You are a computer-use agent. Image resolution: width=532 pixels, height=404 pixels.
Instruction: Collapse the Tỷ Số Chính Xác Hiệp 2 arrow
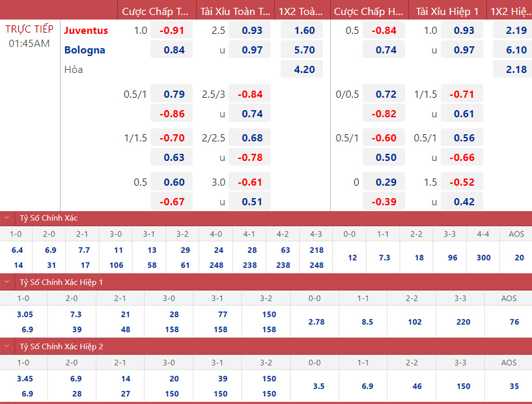point(7,347)
